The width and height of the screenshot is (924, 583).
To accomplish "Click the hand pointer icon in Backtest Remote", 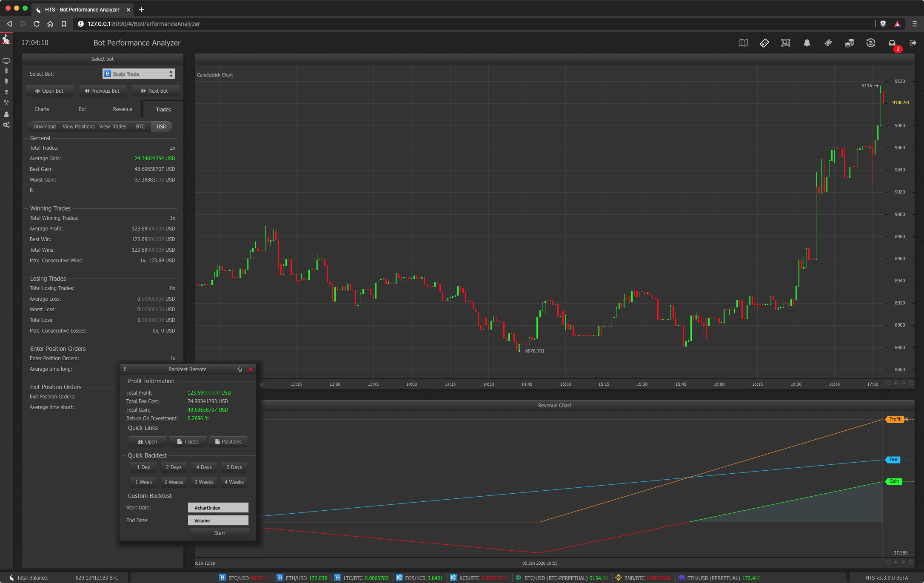I will click(x=240, y=369).
